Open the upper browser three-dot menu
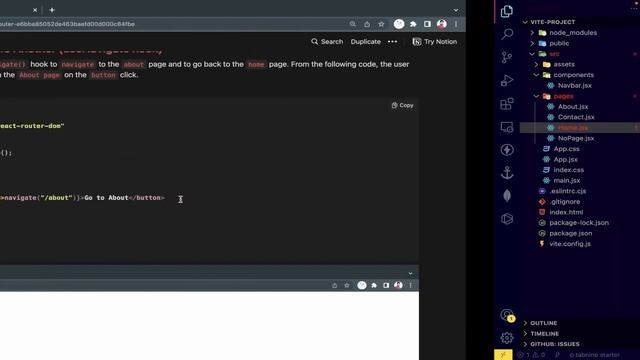Image resolution: width=640 pixels, height=360 pixels. pyautogui.click(x=456, y=24)
